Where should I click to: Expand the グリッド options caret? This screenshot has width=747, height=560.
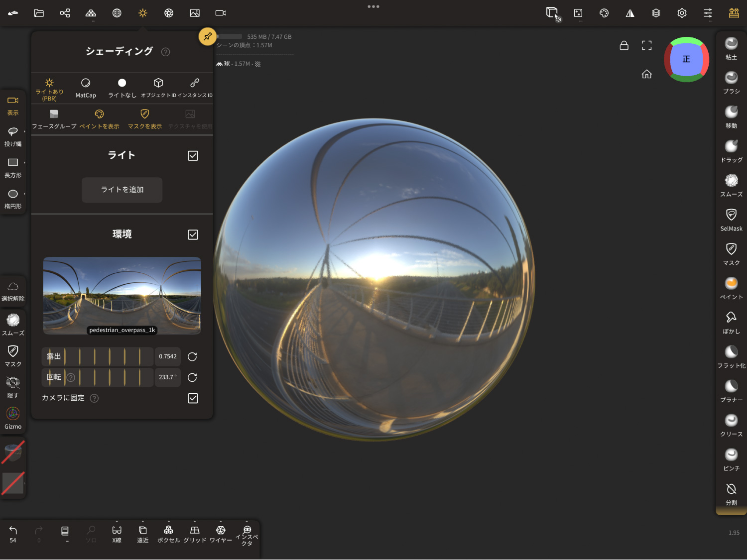[x=195, y=522]
